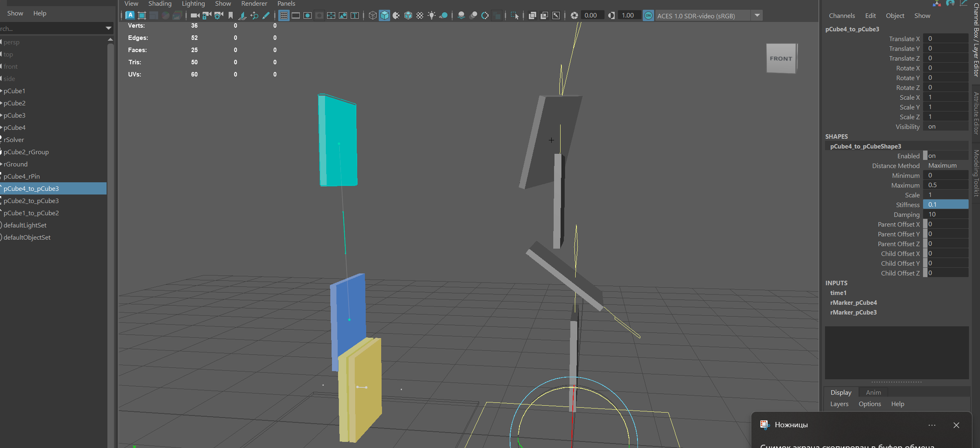Toggle the film gate icon

point(296,15)
